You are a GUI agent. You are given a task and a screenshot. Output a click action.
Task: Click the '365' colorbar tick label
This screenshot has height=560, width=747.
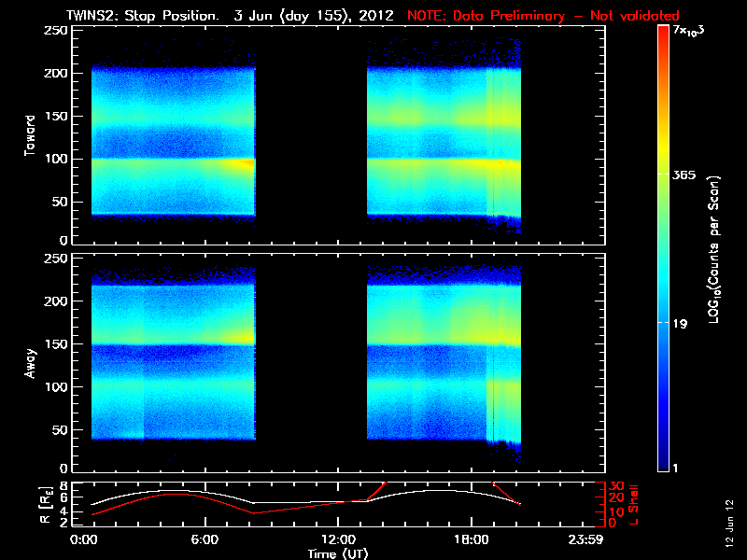click(684, 175)
